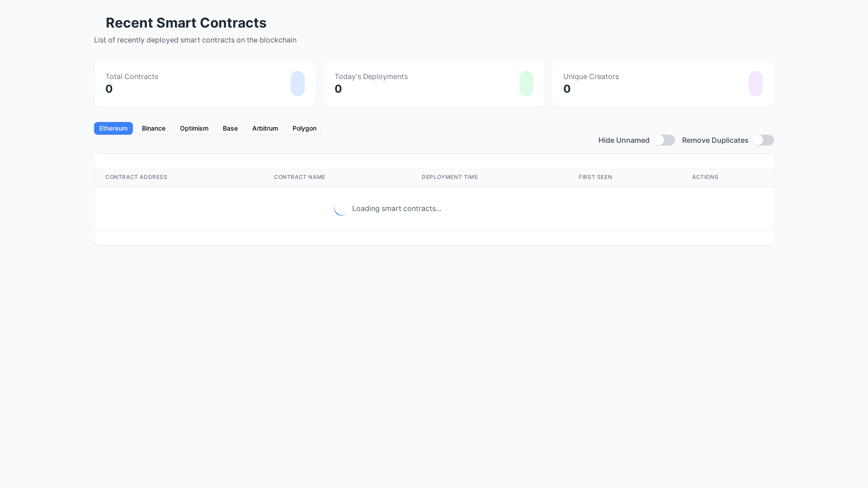Click the page subtitle about deployed contracts
The width and height of the screenshot is (868, 488).
pos(195,40)
